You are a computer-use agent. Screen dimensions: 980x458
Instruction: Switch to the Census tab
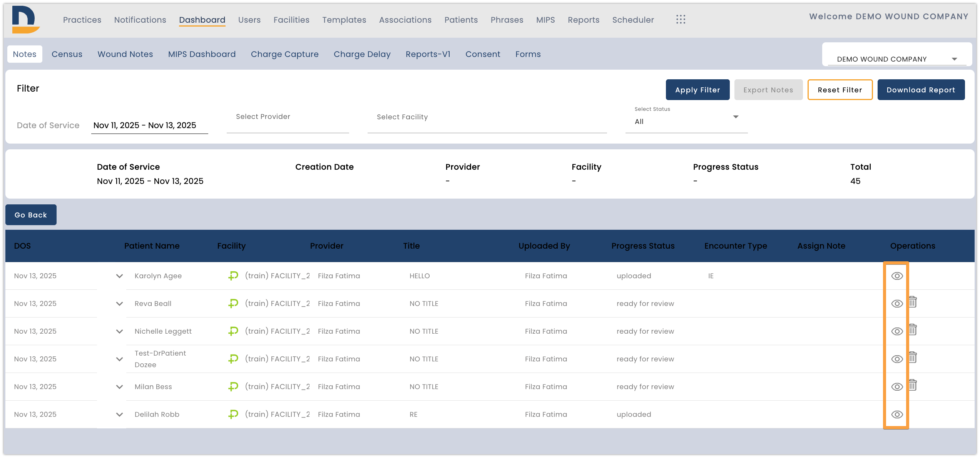click(x=67, y=54)
